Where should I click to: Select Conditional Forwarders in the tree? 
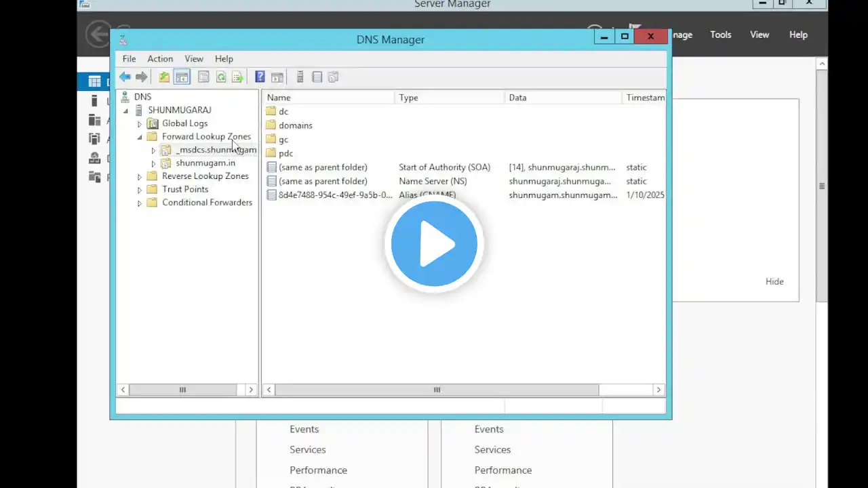pos(207,203)
